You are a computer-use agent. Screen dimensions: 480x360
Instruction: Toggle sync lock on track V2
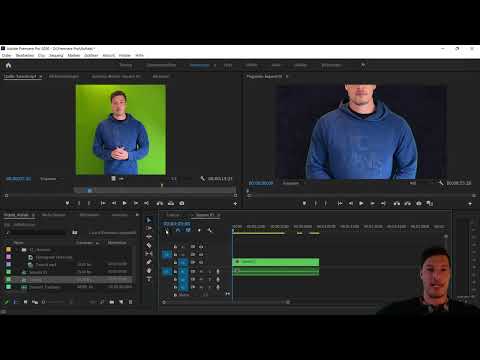(x=193, y=254)
